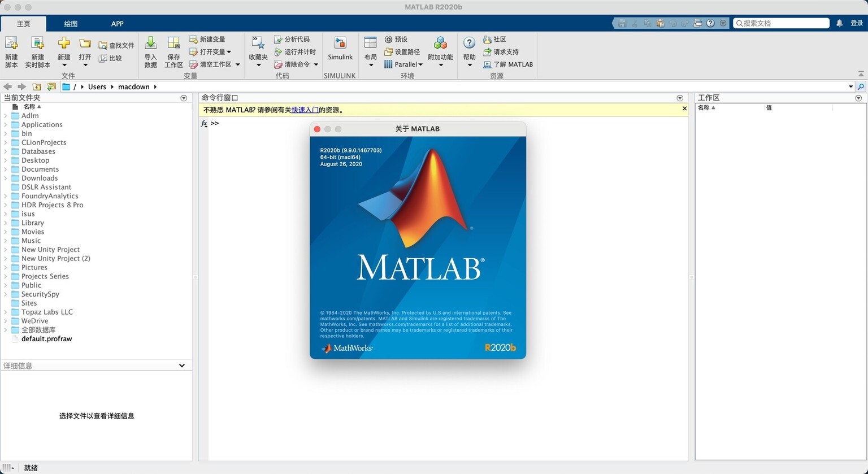
Task: Select the Topaz Labs LLC folder
Action: [47, 312]
